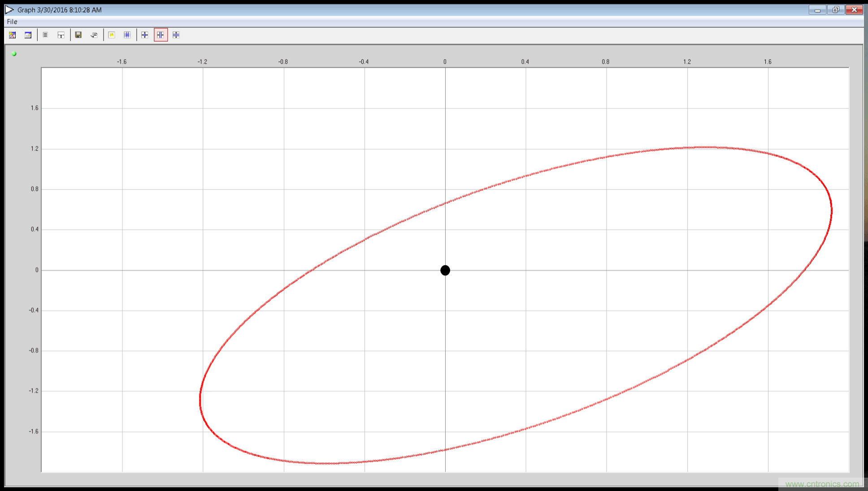Click the vertical zoom toolbar icon
This screenshot has width=868, height=491.
tap(176, 35)
